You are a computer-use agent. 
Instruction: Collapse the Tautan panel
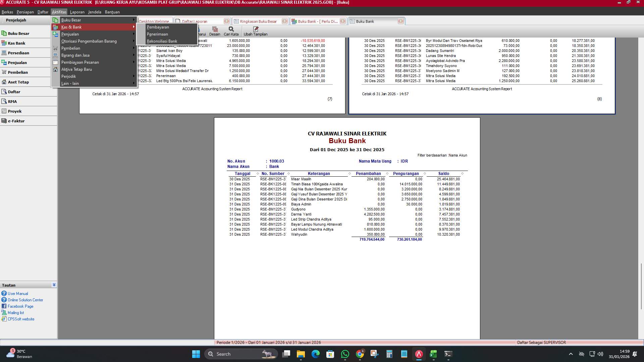(54, 285)
